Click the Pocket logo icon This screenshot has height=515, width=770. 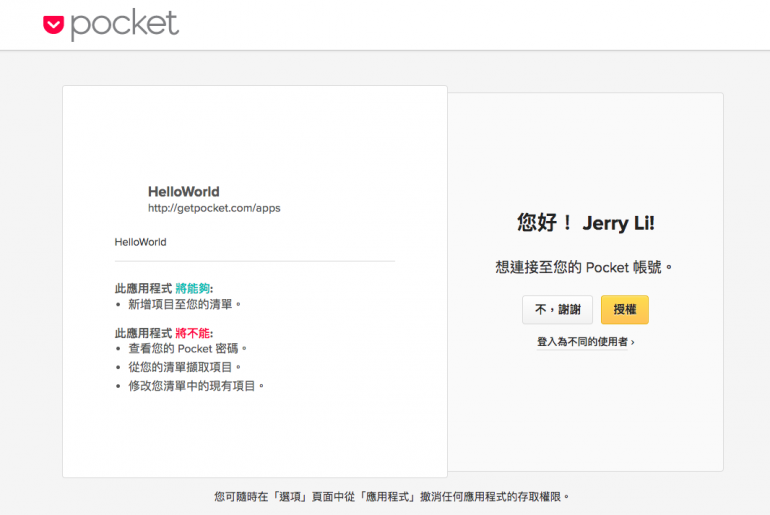point(54,25)
